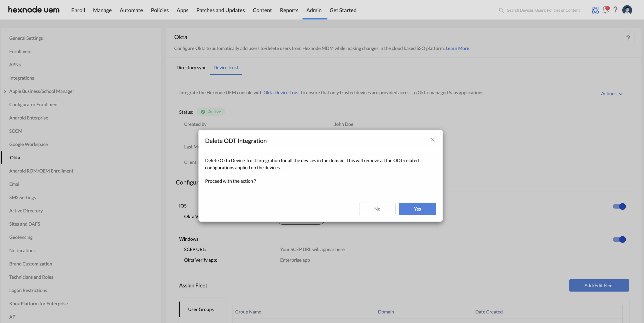Confirm deletion with Yes button
644x323 pixels.
pyautogui.click(x=417, y=209)
